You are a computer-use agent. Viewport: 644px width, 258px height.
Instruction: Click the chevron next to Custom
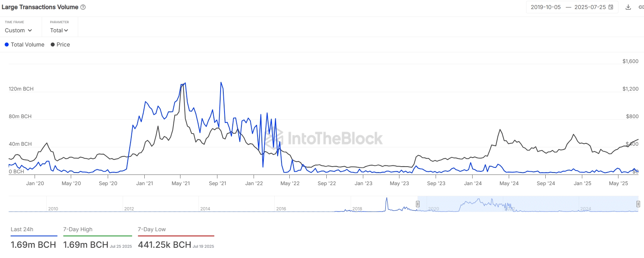pos(30,30)
